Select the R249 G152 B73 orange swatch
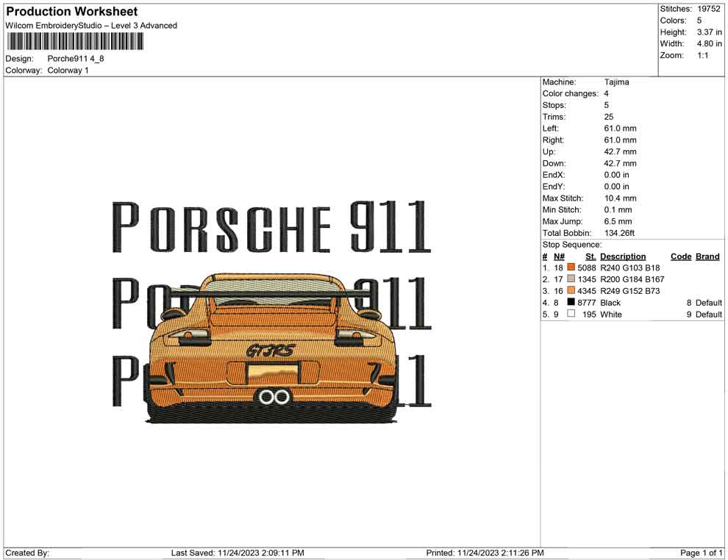Image resolution: width=728 pixels, height=560 pixels. tap(571, 291)
